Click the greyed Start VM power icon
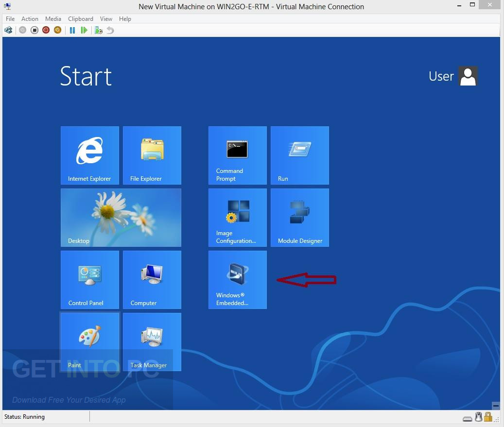This screenshot has width=504, height=427. click(x=22, y=30)
